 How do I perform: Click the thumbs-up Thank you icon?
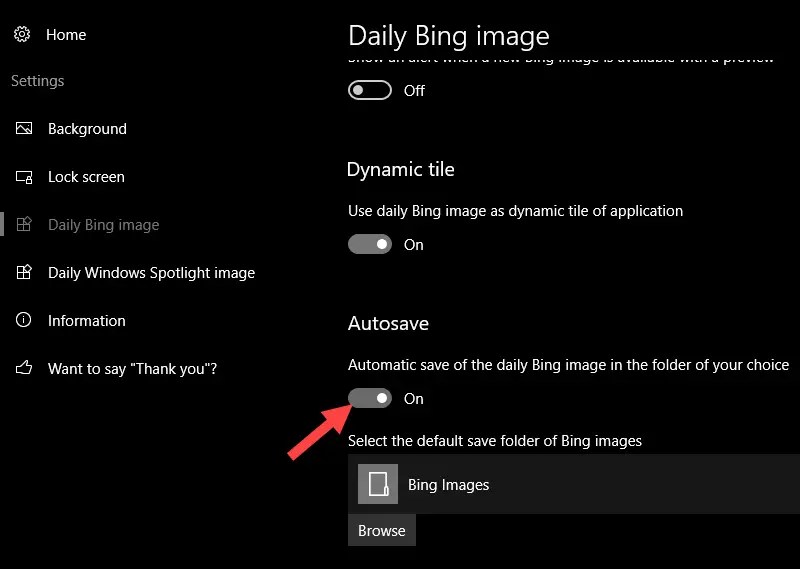pos(24,368)
